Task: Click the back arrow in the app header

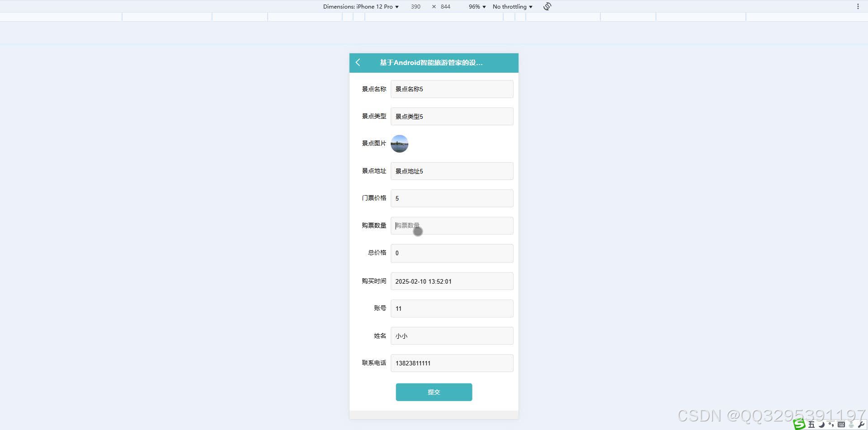Action: (359, 63)
